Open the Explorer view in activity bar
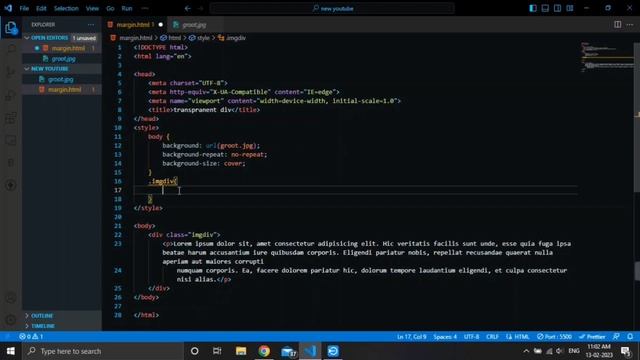 tap(11, 28)
